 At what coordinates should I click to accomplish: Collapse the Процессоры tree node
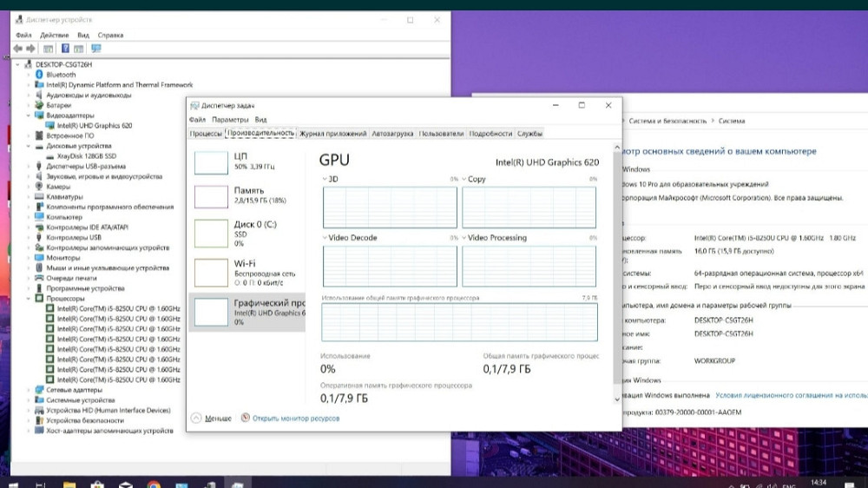point(29,298)
